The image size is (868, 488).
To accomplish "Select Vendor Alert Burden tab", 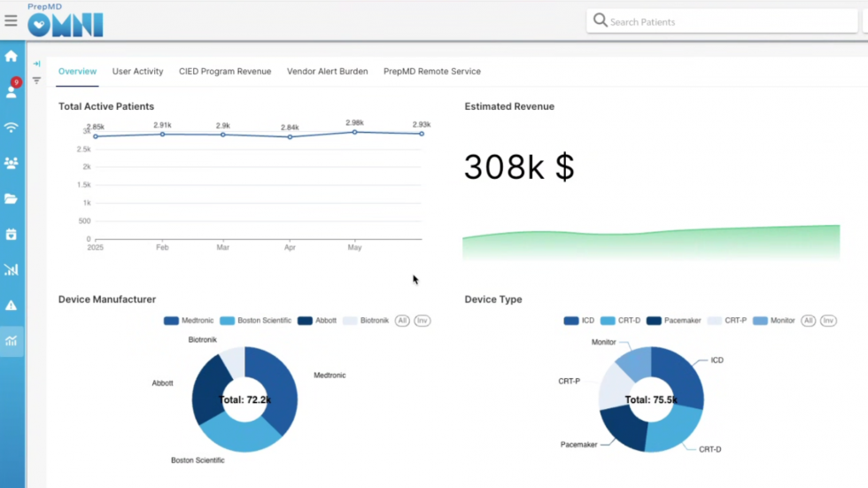I will (327, 72).
